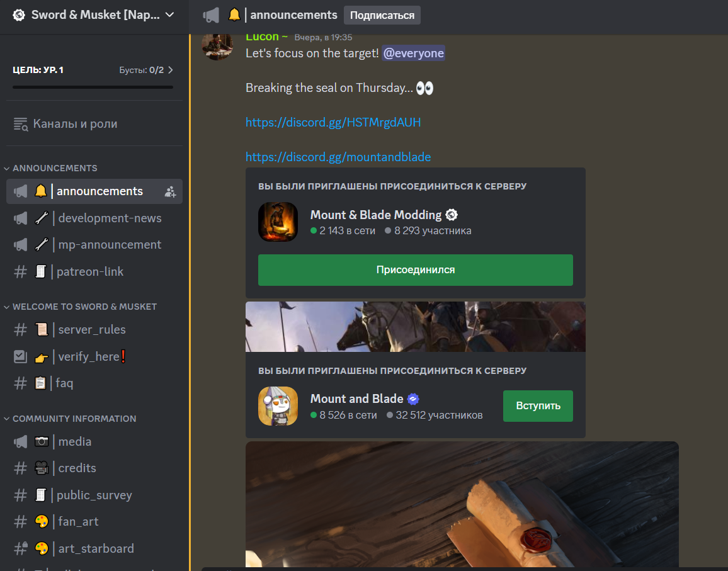This screenshot has height=571, width=728.
Task: Open the development-news channel
Action: (94, 218)
